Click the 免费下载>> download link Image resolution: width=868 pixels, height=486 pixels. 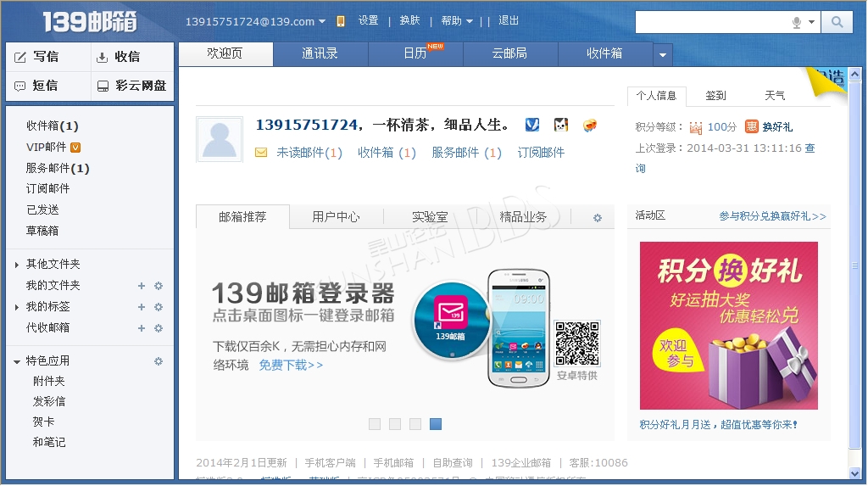[291, 366]
